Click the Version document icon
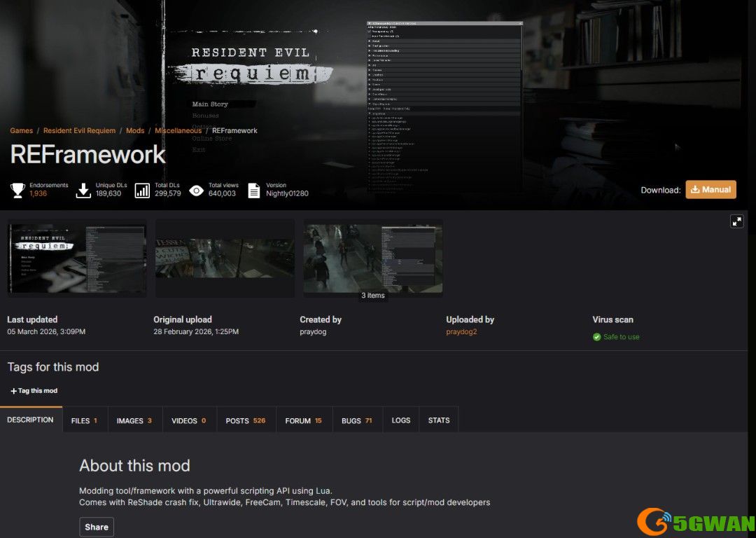 [253, 190]
